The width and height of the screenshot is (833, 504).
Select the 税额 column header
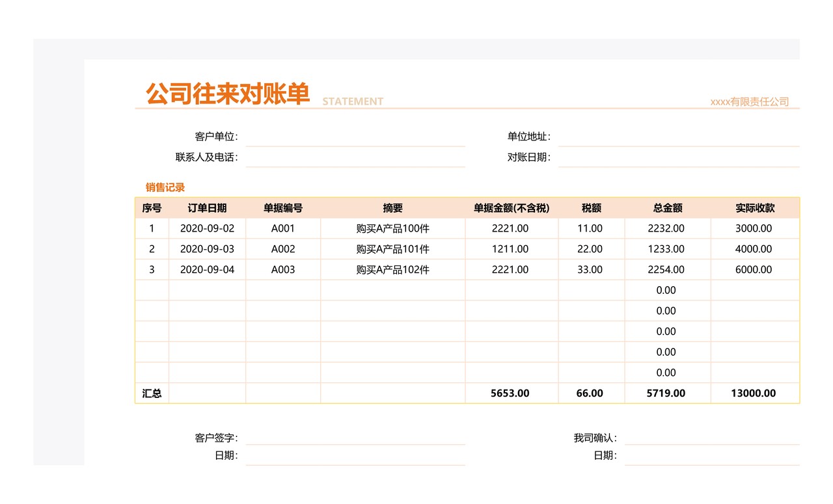[592, 208]
